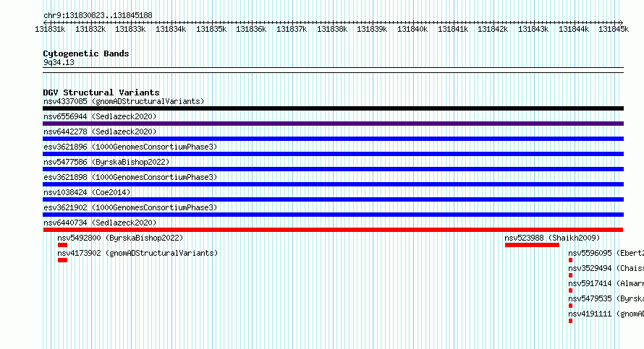Viewport: 644px width, 349px height.
Task: Click the 9q34.13 cytogenetic band line
Action: pos(333,70)
